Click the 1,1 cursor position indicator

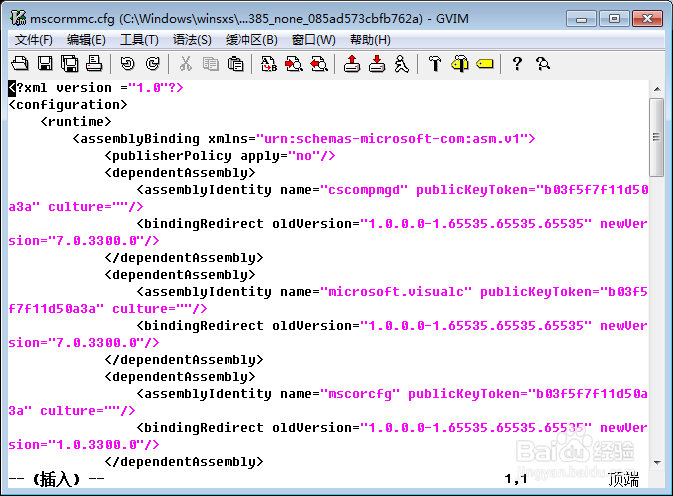pos(515,479)
